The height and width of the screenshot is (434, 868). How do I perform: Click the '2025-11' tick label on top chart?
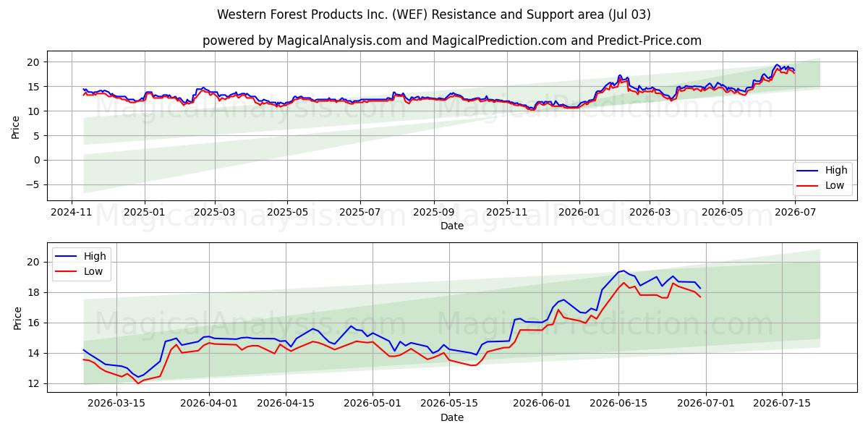pyautogui.click(x=506, y=213)
